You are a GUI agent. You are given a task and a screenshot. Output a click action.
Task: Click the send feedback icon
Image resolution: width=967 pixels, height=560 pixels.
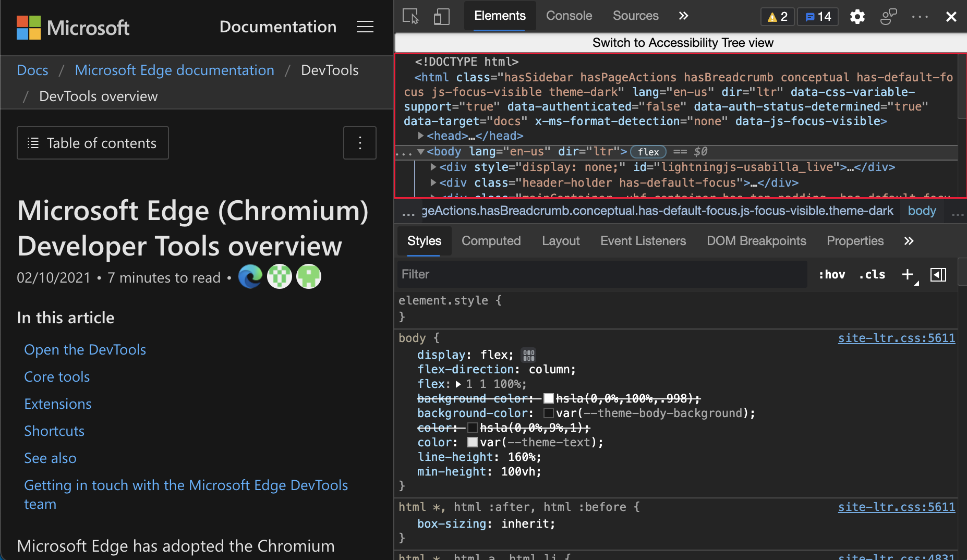click(888, 17)
